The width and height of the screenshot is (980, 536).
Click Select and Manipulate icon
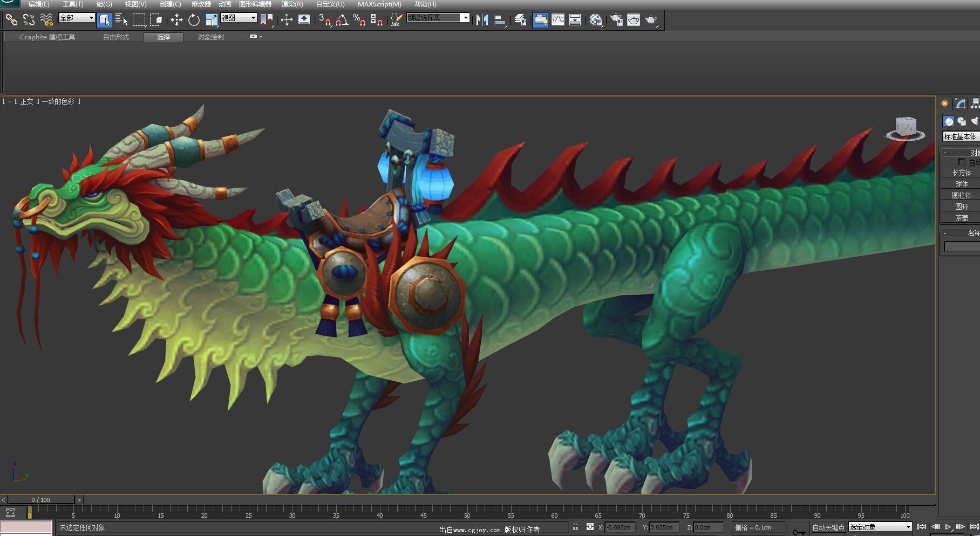pos(287,20)
